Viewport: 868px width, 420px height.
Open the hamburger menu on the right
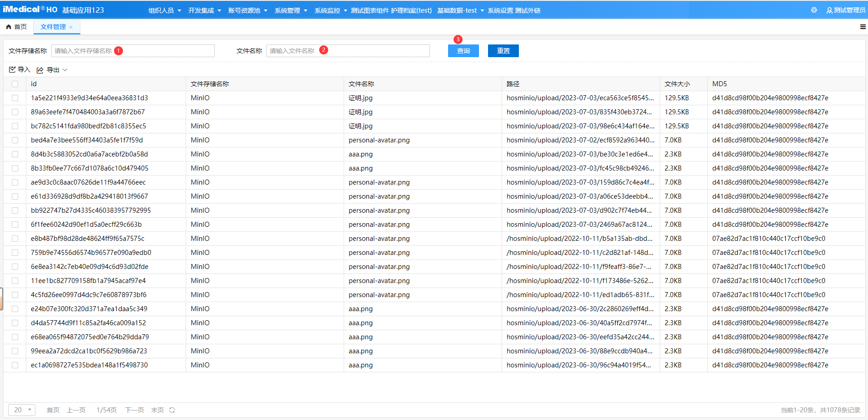point(862,27)
